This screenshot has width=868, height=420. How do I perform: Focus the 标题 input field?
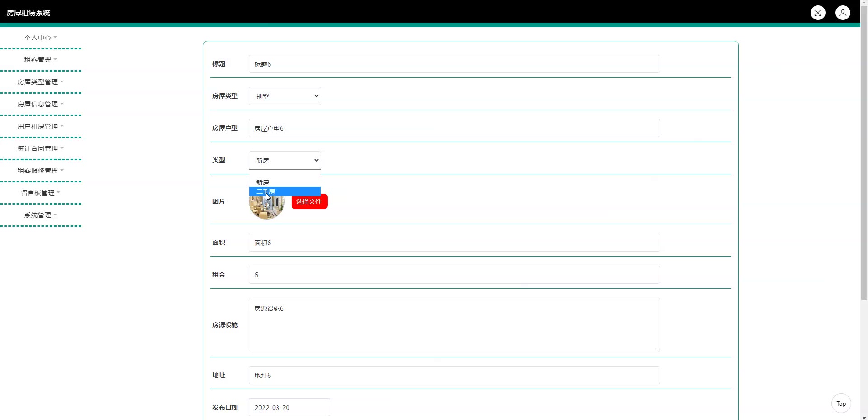click(454, 64)
